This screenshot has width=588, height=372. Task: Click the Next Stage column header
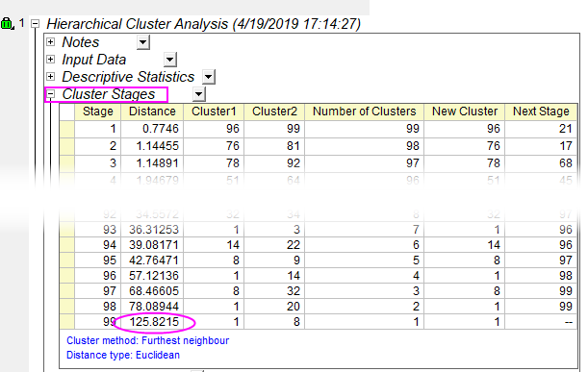pos(541,112)
